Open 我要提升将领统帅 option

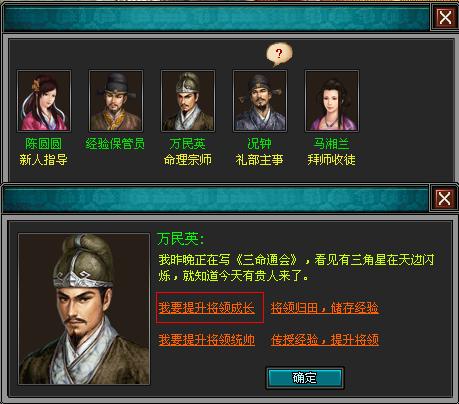[206, 340]
